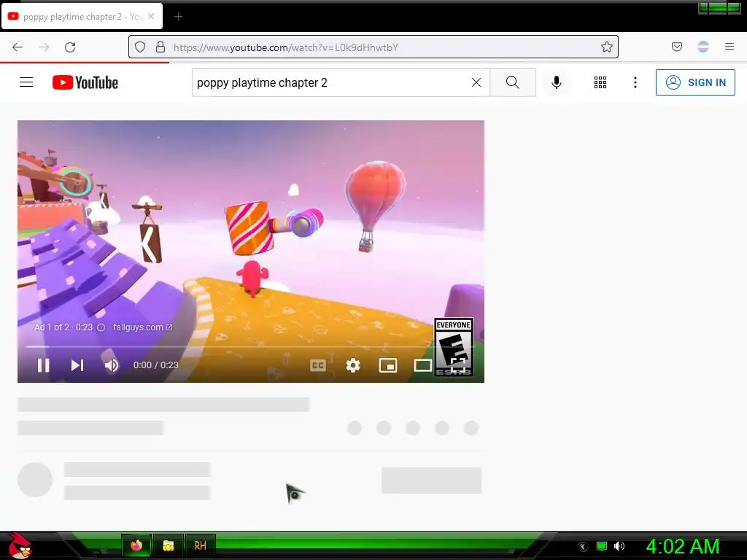747x560 pixels.
Task: Click the SIGN IN button
Action: pyautogui.click(x=695, y=82)
